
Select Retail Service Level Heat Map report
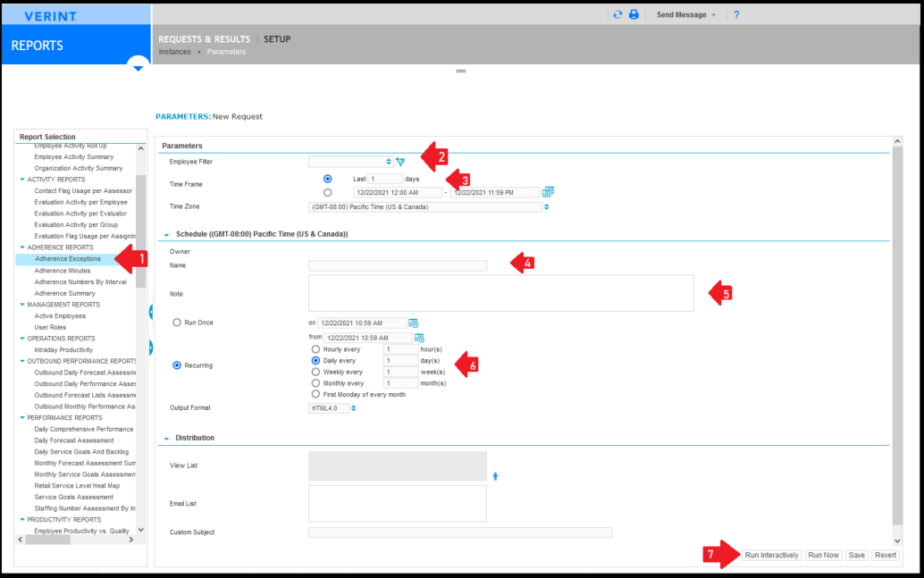pos(77,485)
